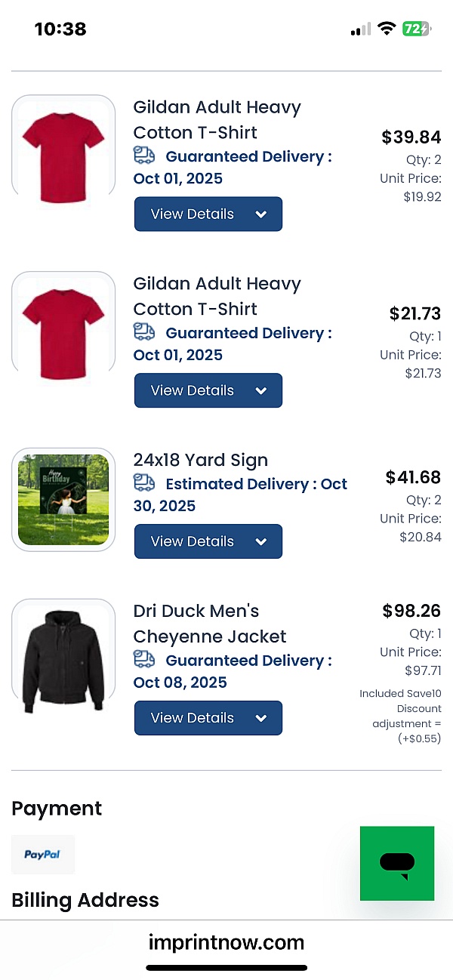The width and height of the screenshot is (453, 980).
Task: Tap the delivery truck icon for the Yard Sign
Action: pos(144,483)
